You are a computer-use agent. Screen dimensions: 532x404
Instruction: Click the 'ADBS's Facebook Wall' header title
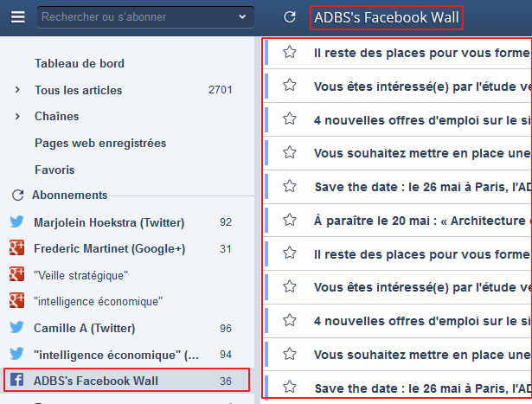(387, 17)
